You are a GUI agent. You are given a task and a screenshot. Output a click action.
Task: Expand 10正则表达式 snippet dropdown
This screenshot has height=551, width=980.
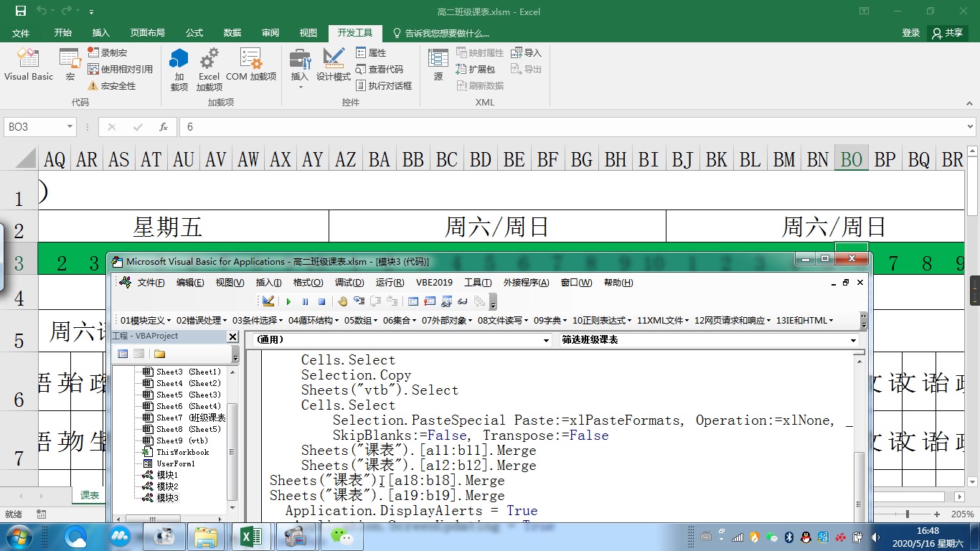pyautogui.click(x=602, y=321)
